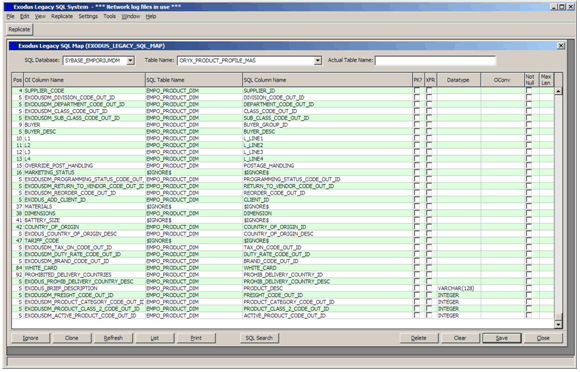
Task: Open the Tools menu
Action: pyautogui.click(x=109, y=16)
